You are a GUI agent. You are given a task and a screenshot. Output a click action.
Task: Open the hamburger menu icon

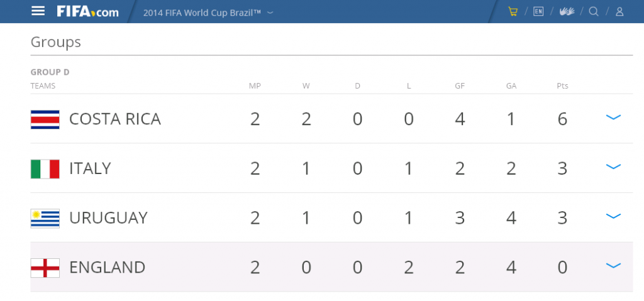(x=38, y=11)
